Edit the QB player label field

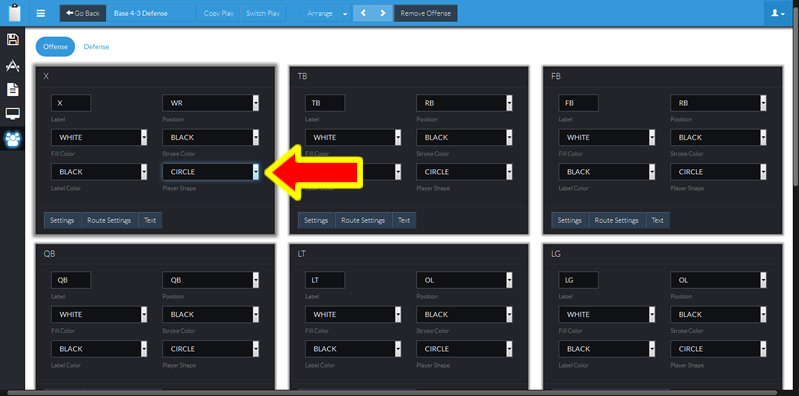(x=71, y=280)
